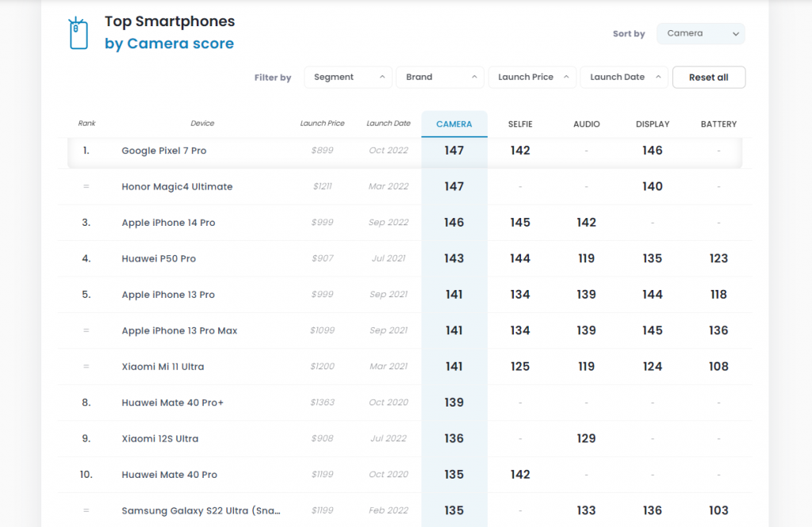
Task: Switch to the AUDIO score tab
Action: coord(586,124)
